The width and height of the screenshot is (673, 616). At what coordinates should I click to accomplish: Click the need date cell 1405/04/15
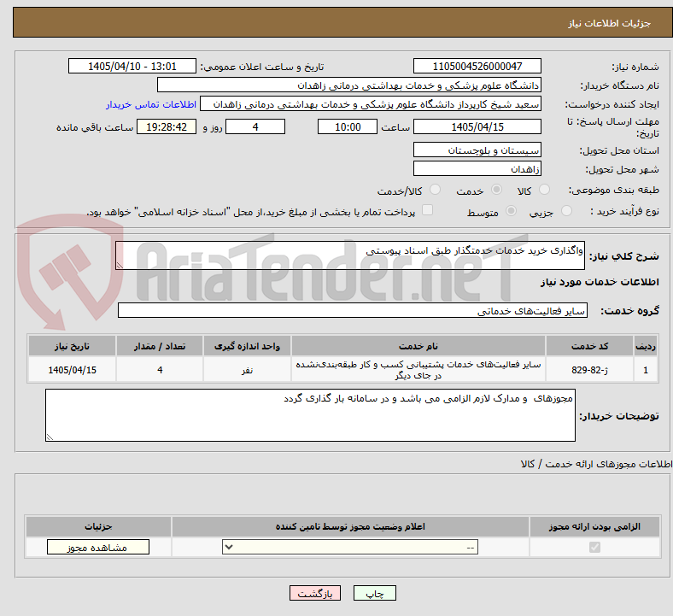[x=72, y=370]
